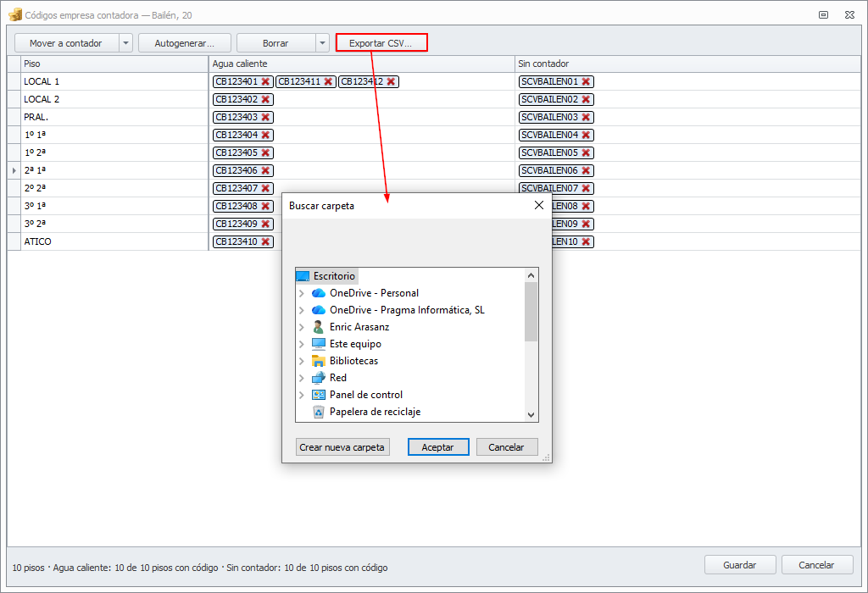Expand the OneDrive - Personal node

302,293
